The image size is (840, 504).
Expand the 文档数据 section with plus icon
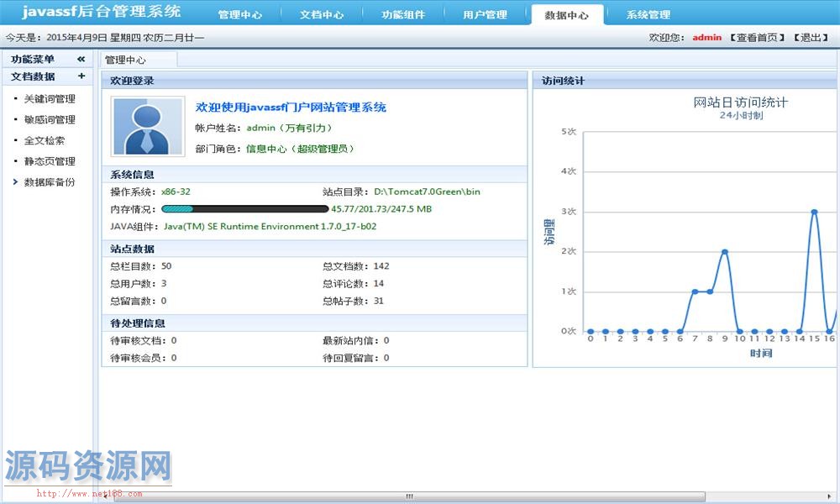81,77
